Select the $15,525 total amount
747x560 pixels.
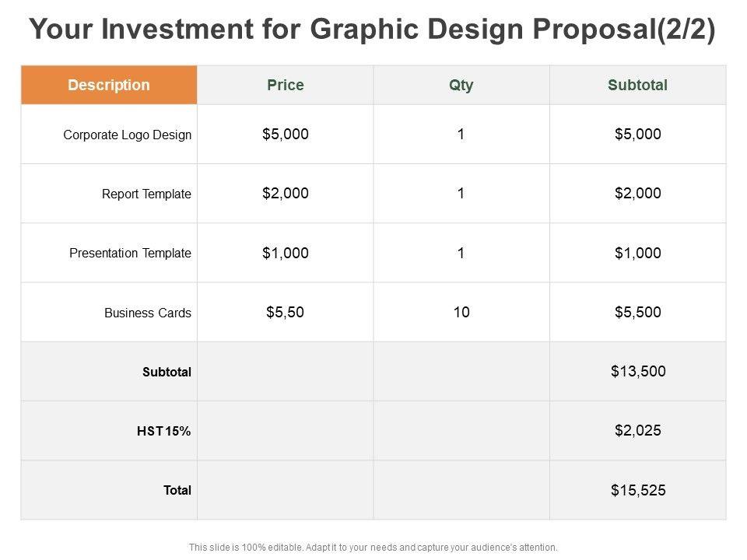(x=638, y=490)
